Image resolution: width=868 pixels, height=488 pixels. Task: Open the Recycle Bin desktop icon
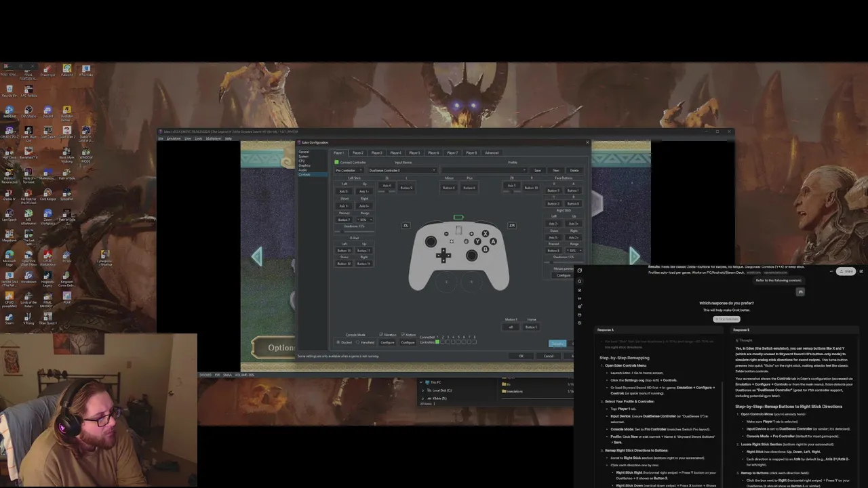[x=9, y=90]
